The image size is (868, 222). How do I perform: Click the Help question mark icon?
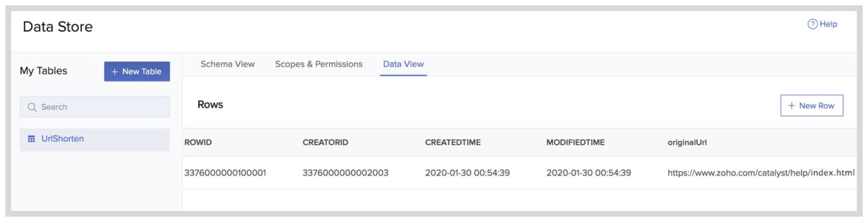click(x=812, y=24)
